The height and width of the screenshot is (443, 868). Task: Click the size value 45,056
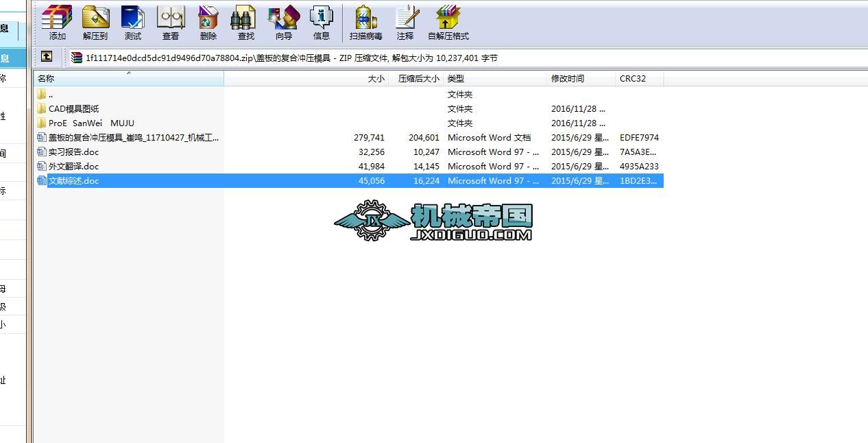coord(372,180)
